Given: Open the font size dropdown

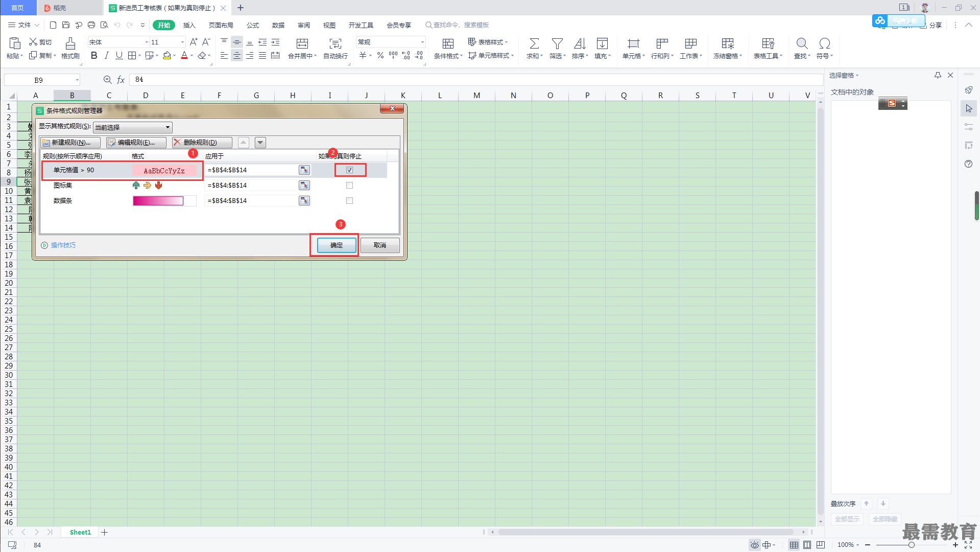Looking at the screenshot, I should point(182,42).
